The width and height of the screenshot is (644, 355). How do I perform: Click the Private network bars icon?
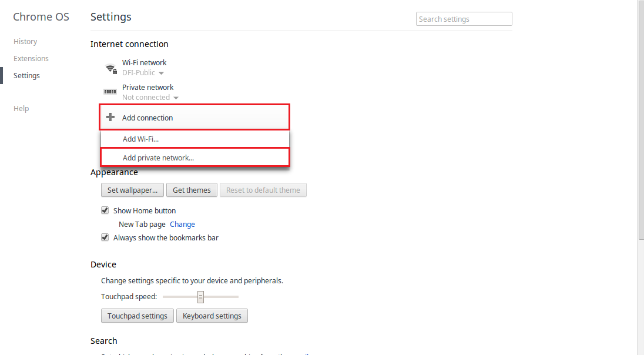(110, 92)
